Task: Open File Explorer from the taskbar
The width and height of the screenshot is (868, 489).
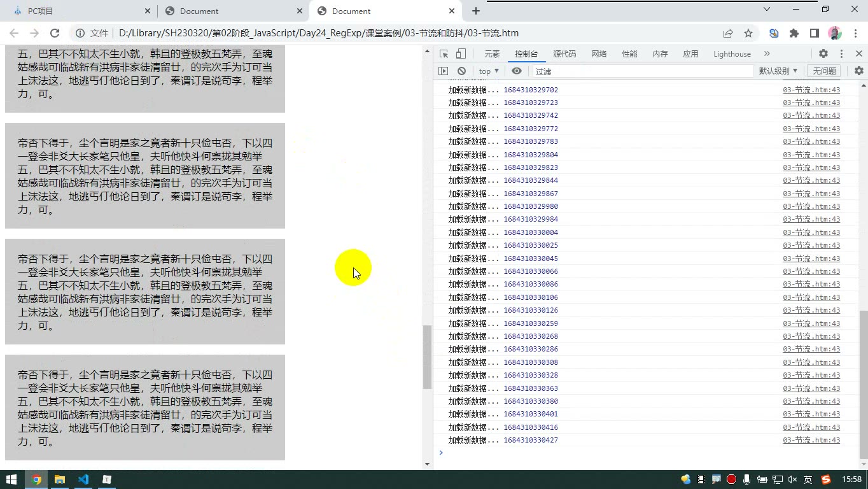Action: pos(60,479)
